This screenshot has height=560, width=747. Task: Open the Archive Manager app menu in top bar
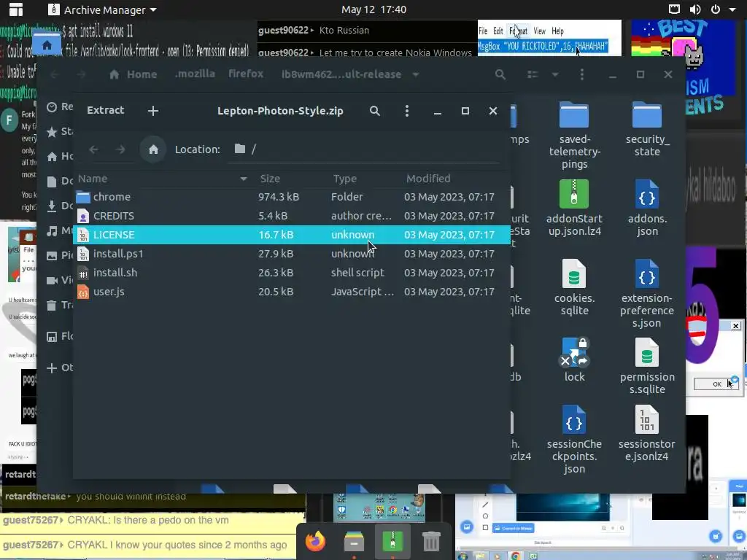[102, 9]
